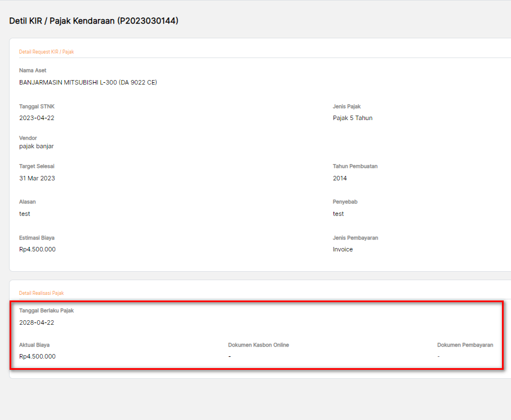Select the Detail Request KIR / Pajak section header
Image resolution: width=511 pixels, height=420 pixels.
click(46, 52)
